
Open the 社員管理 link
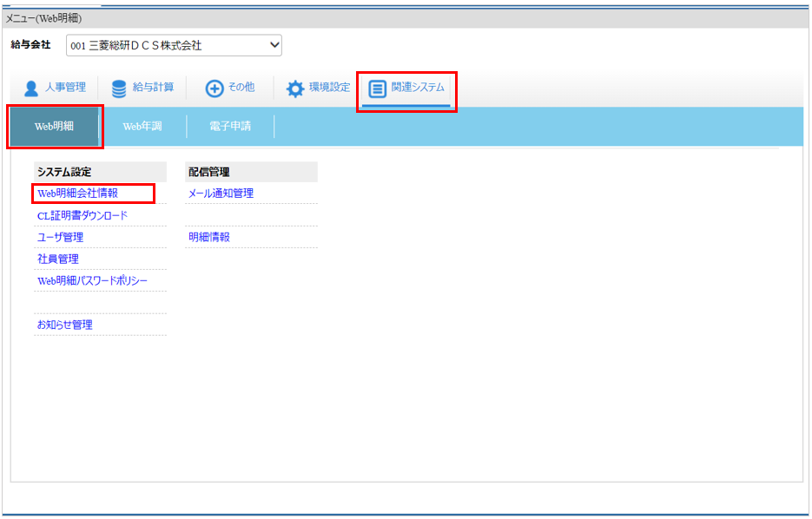58,259
